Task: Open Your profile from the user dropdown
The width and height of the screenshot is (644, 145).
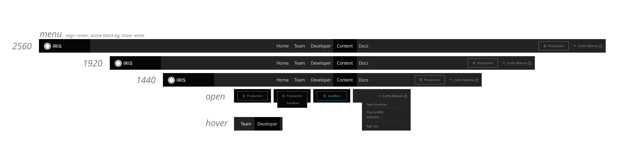Action: tap(375, 112)
